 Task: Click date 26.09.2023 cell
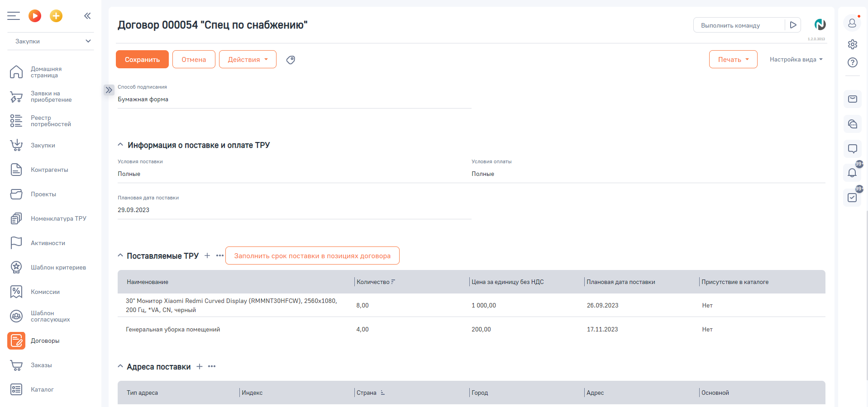click(602, 305)
